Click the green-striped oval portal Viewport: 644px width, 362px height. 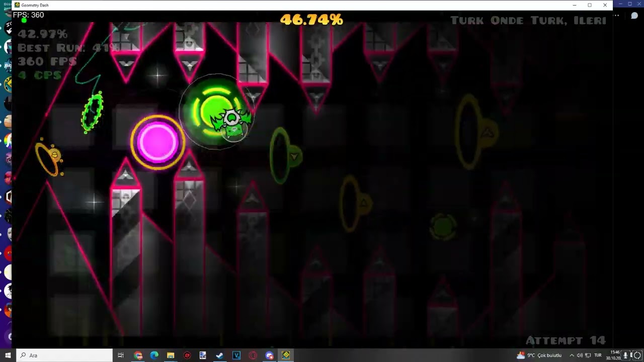pyautogui.click(x=93, y=112)
